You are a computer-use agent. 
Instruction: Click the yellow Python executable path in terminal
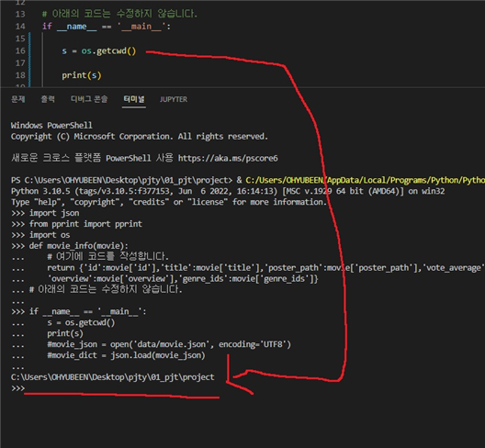(365, 180)
